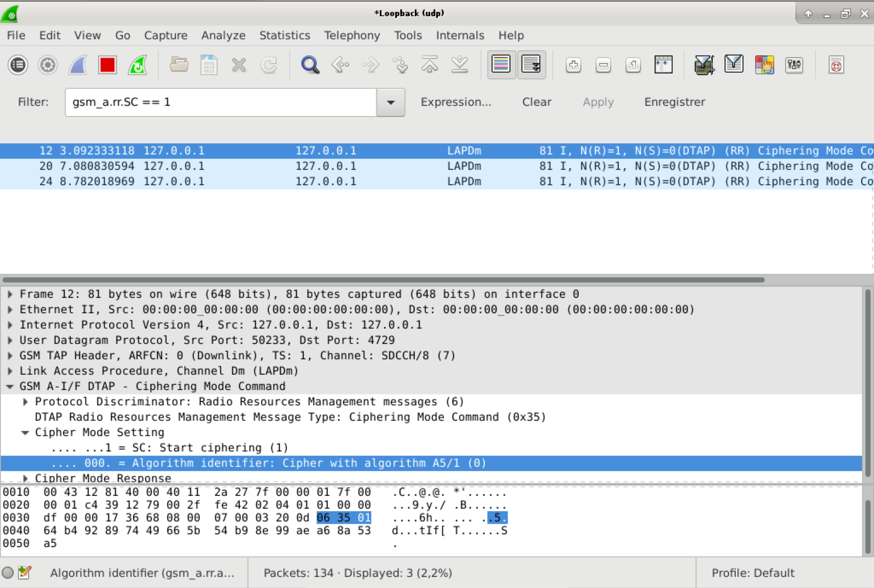The width and height of the screenshot is (874, 588).
Task: Open the File menu
Action: click(x=16, y=35)
